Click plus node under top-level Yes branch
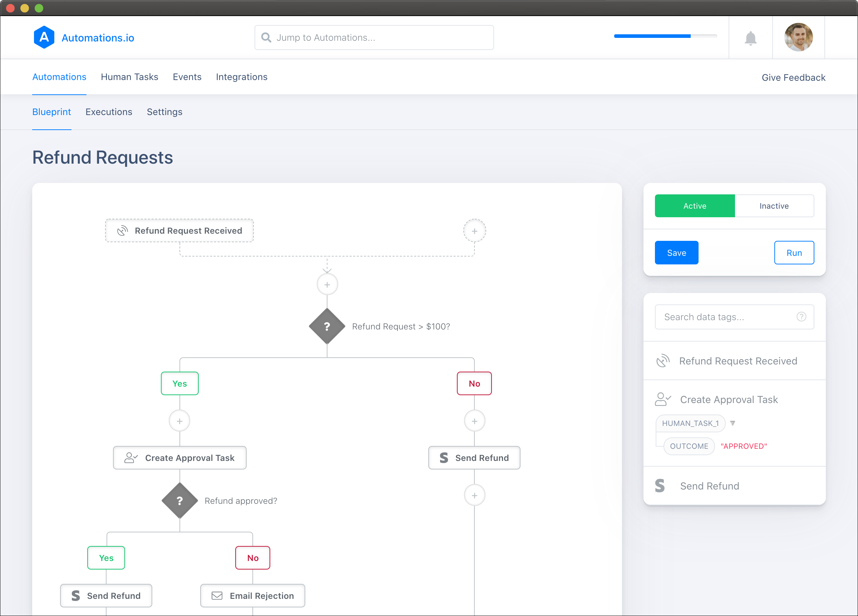The width and height of the screenshot is (858, 616). click(x=180, y=421)
